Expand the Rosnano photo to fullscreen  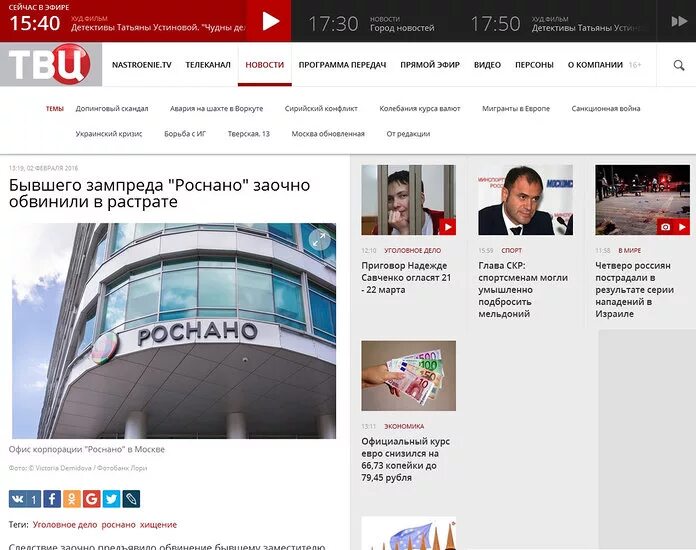pyautogui.click(x=320, y=240)
